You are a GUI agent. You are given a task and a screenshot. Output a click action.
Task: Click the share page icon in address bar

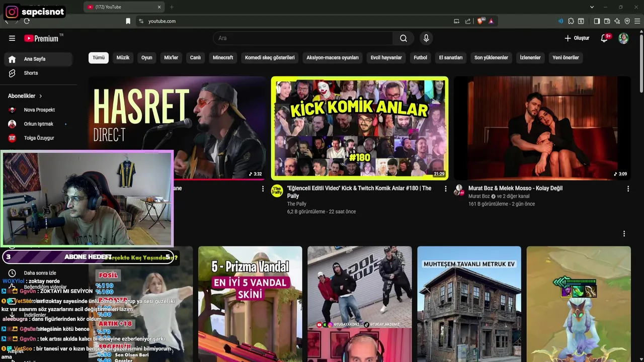pos(468,21)
